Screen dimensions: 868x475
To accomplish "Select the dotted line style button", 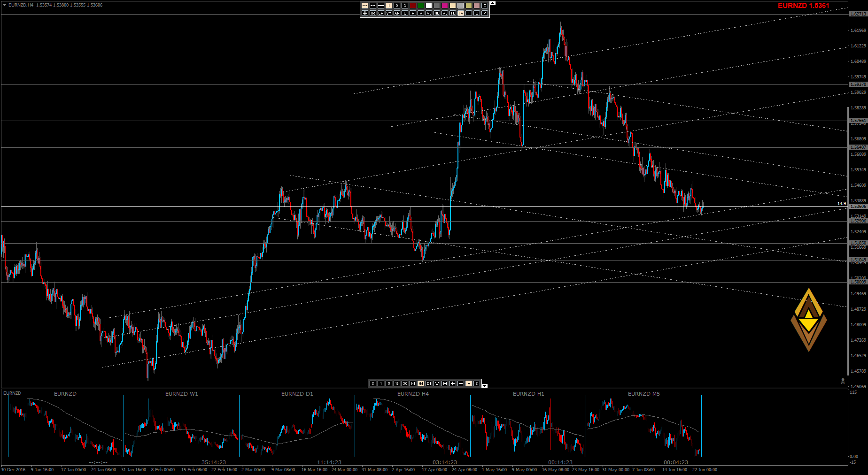I will (x=365, y=6).
